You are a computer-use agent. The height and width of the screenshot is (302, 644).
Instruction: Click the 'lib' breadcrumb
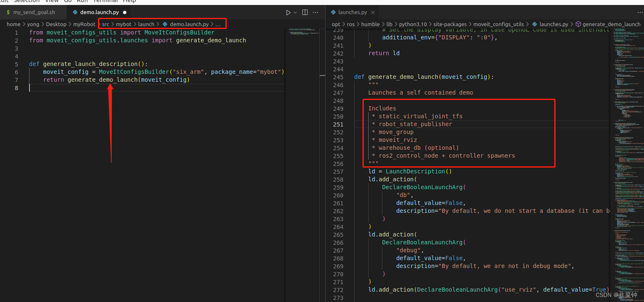pos(389,24)
